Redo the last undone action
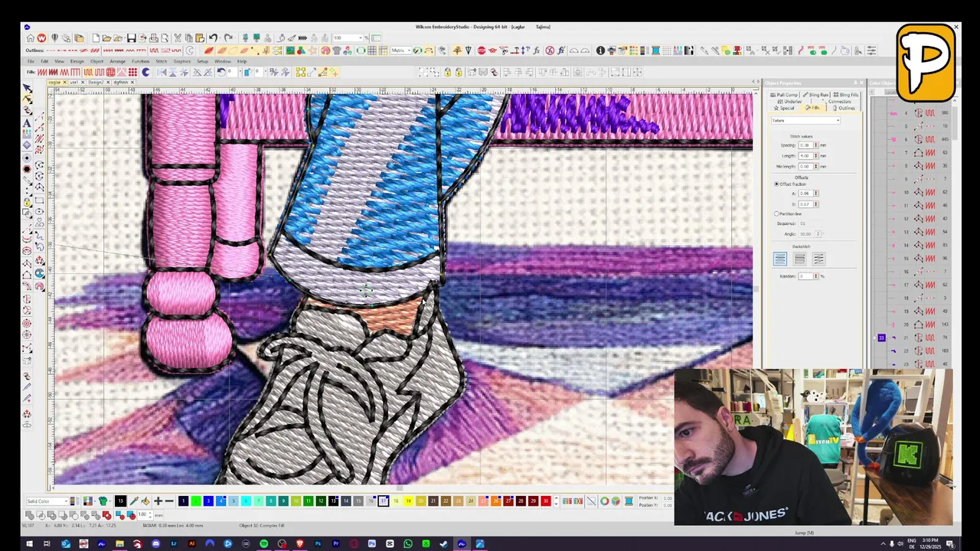 point(228,37)
